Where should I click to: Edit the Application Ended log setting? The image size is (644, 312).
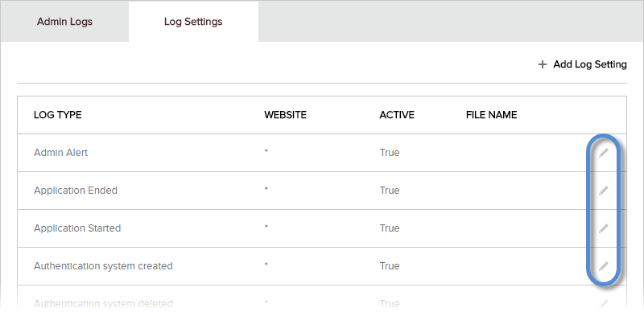pyautogui.click(x=603, y=191)
